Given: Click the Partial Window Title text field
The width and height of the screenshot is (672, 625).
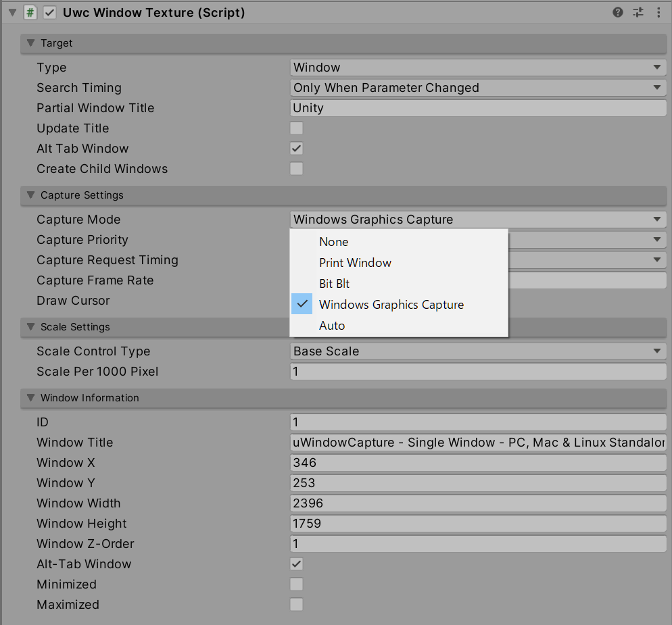Looking at the screenshot, I should 478,107.
